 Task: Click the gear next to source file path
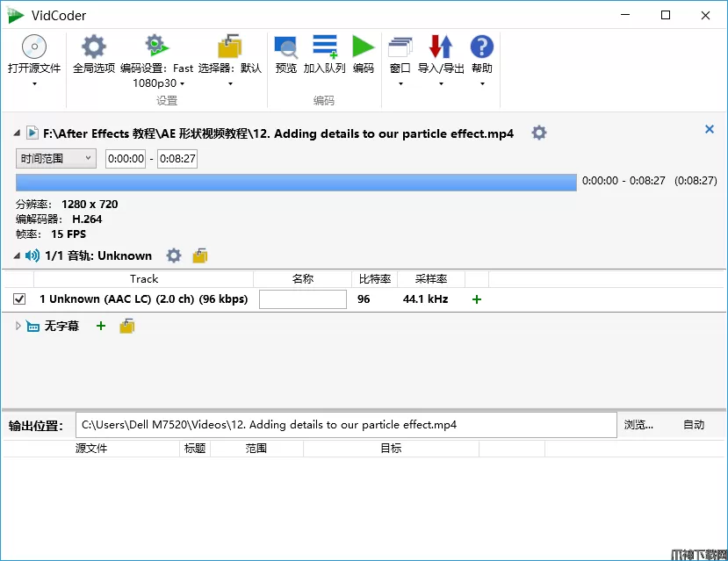[539, 133]
